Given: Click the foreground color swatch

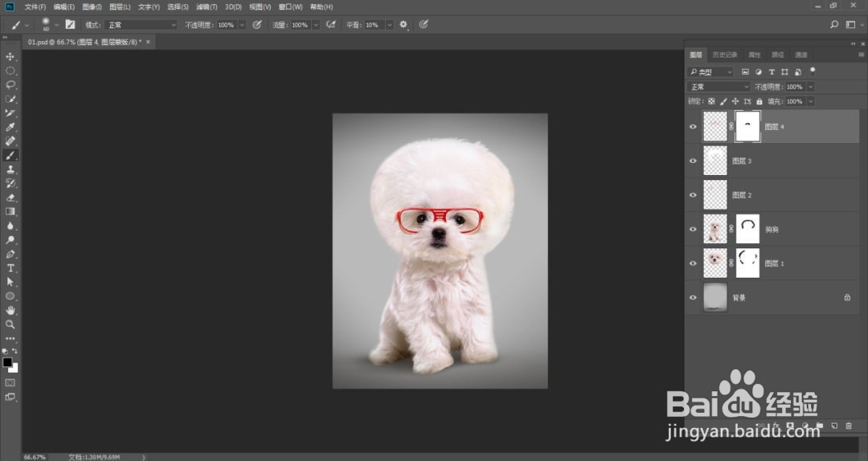Looking at the screenshot, I should [x=7, y=363].
